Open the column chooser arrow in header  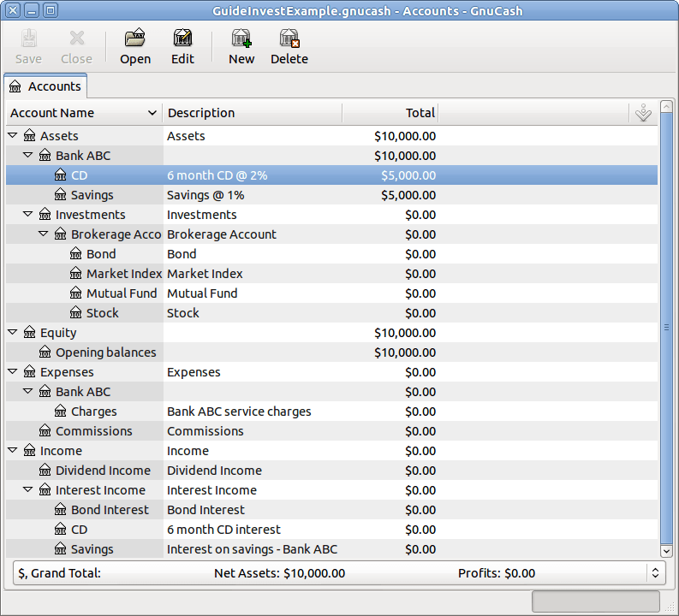tap(644, 113)
